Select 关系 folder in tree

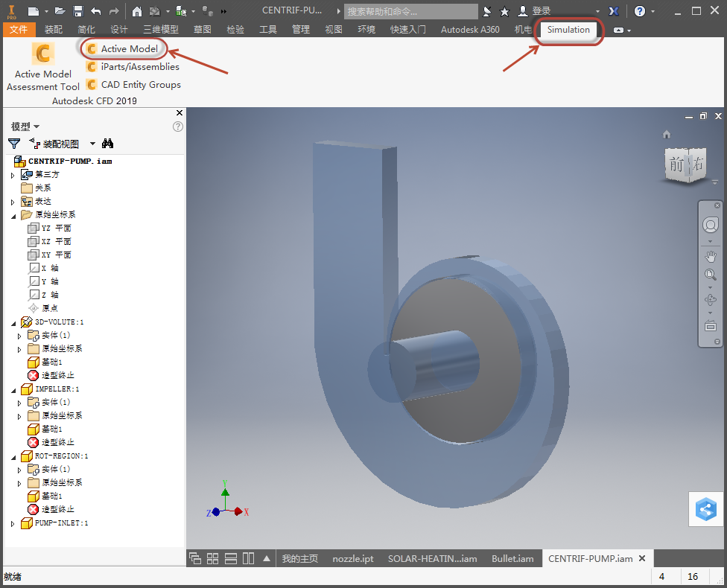pos(36,188)
